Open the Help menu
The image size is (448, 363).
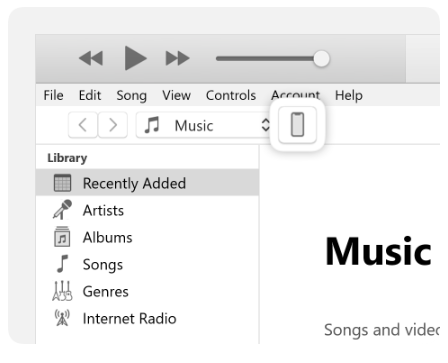click(349, 96)
